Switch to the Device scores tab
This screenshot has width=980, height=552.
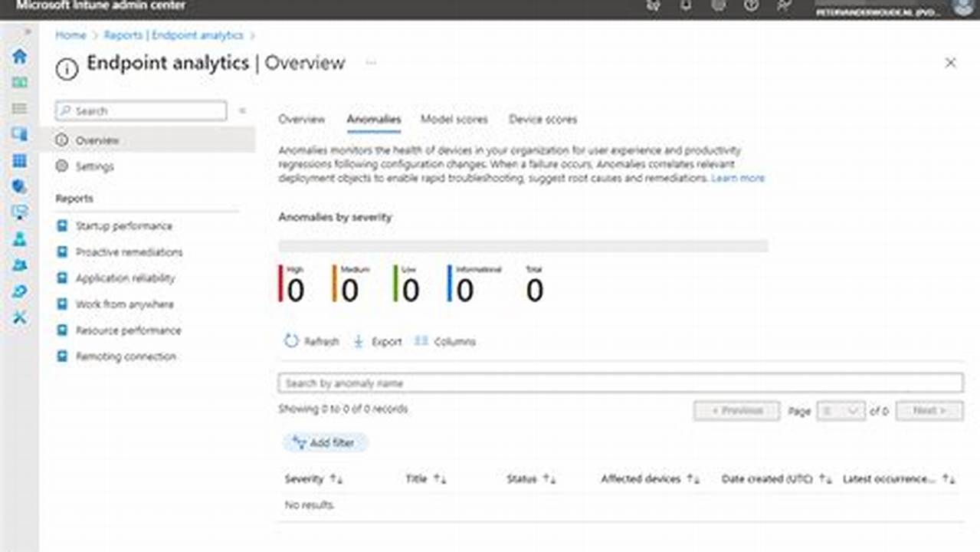click(x=542, y=120)
